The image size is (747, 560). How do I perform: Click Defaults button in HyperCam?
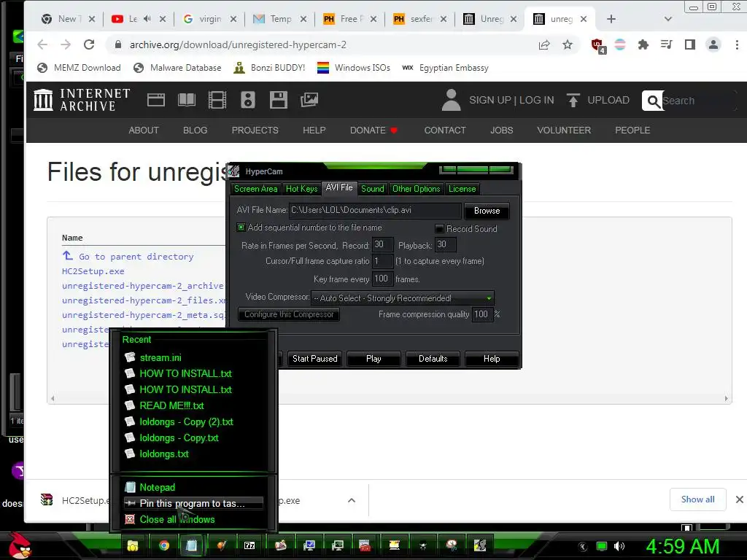click(x=433, y=359)
